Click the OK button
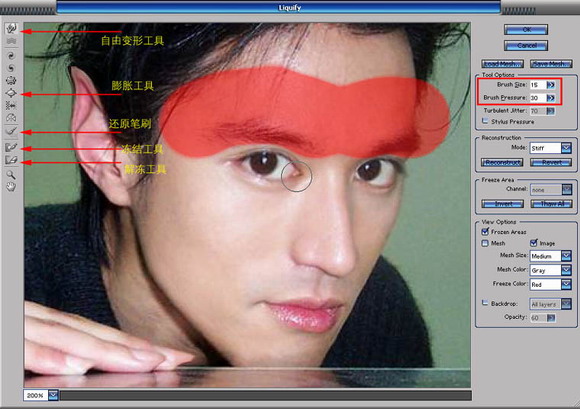 click(x=526, y=30)
